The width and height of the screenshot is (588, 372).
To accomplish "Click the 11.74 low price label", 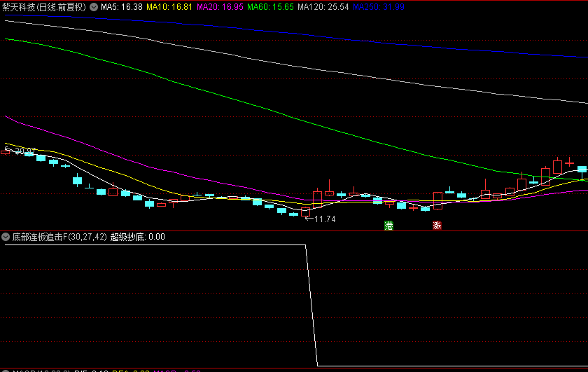I will (x=325, y=219).
